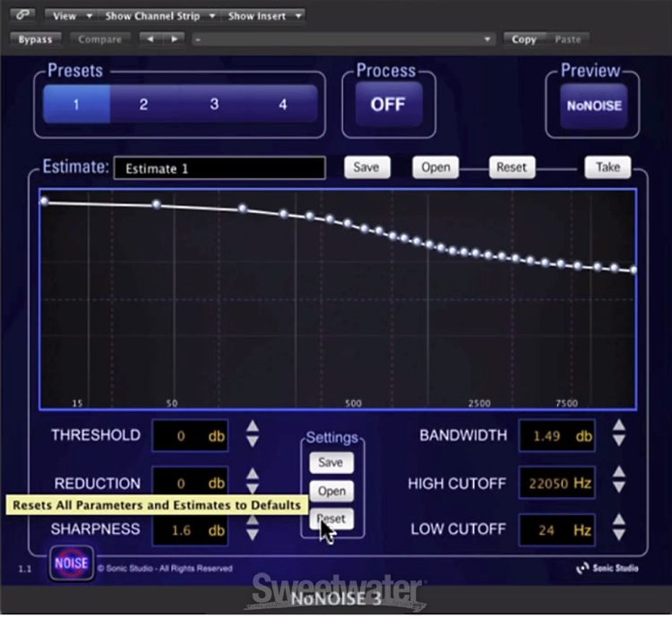
Task: Decrease Low Cutoff with down arrow
Action: pos(618,535)
